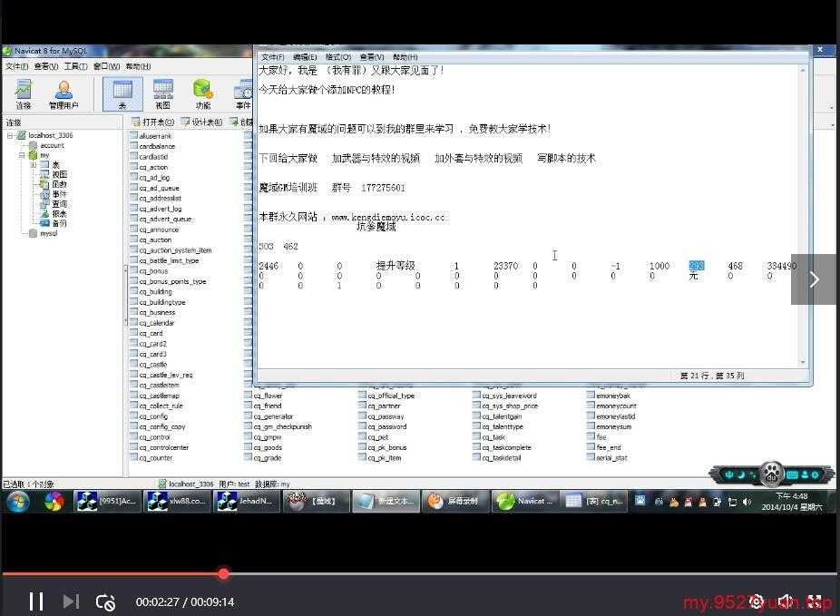Collapse the my database node
This screenshot has width=840, height=616.
22,155
